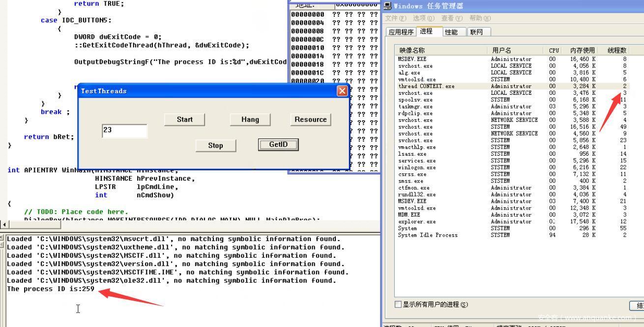The image size is (644, 327).
Task: Open the 查看 menu
Action: pyautogui.click(x=451, y=18)
